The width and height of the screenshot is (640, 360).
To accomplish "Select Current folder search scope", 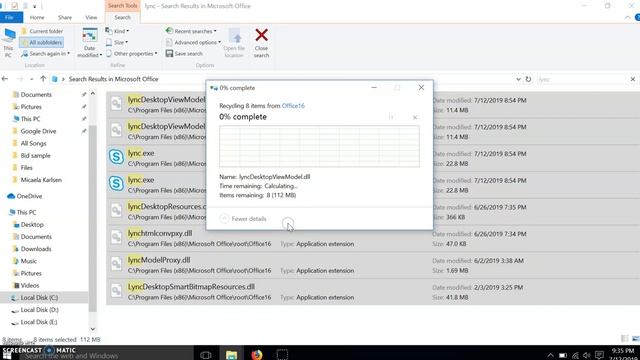I will [x=42, y=31].
